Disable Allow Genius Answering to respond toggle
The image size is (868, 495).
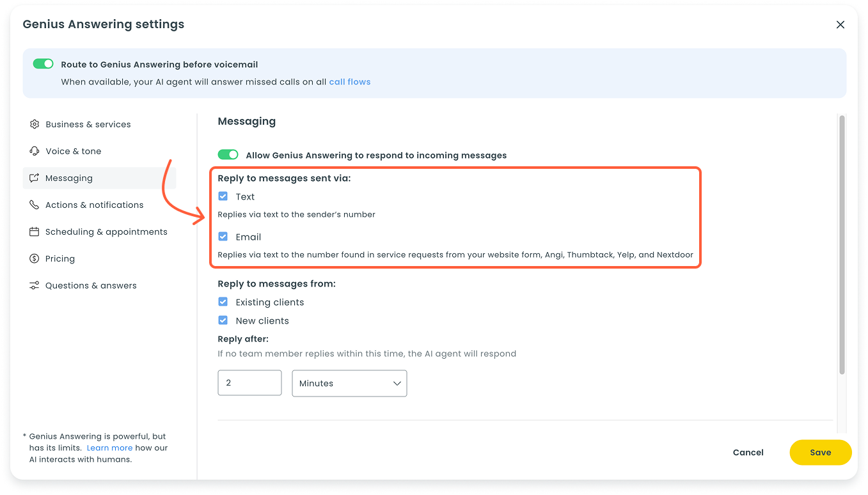pos(228,155)
